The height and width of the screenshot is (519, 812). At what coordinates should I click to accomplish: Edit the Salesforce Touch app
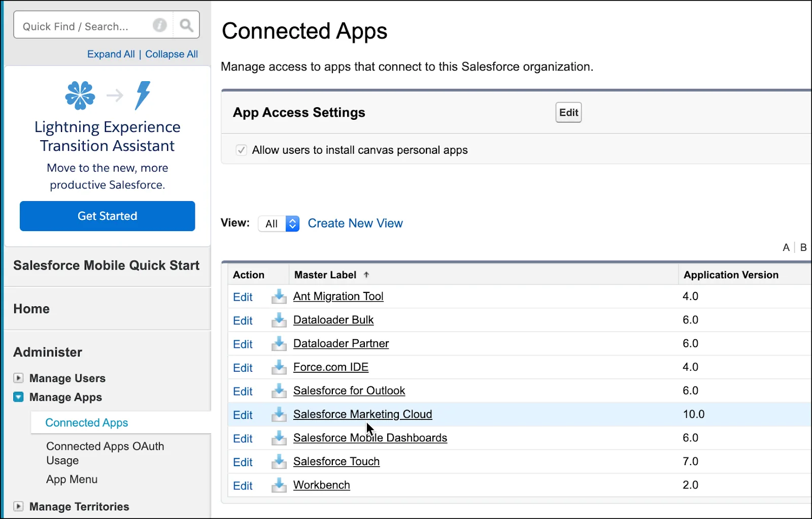243,463
